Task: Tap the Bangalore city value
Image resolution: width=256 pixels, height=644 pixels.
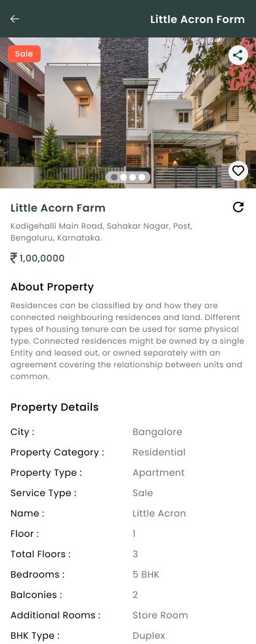Action: click(x=157, y=432)
